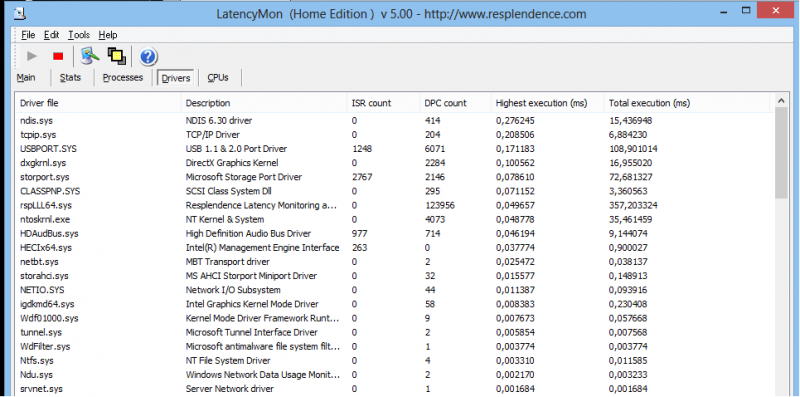This screenshot has width=800, height=397.
Task: Click the NT File System Driver description
Action: [x=228, y=361]
